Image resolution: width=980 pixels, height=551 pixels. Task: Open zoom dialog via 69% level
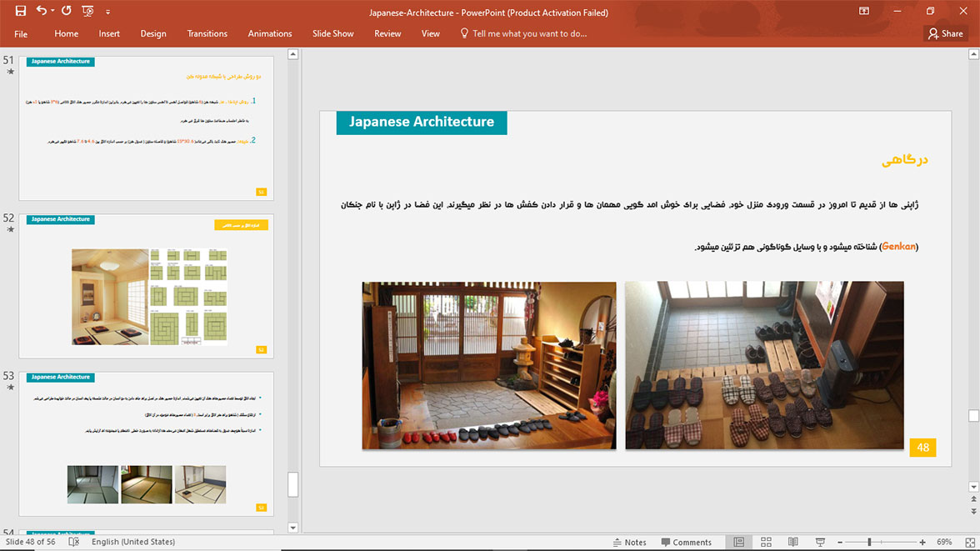[943, 542]
